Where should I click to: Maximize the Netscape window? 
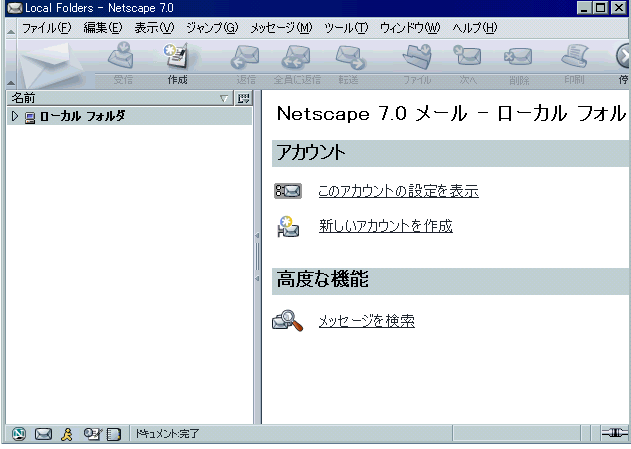(601, 8)
